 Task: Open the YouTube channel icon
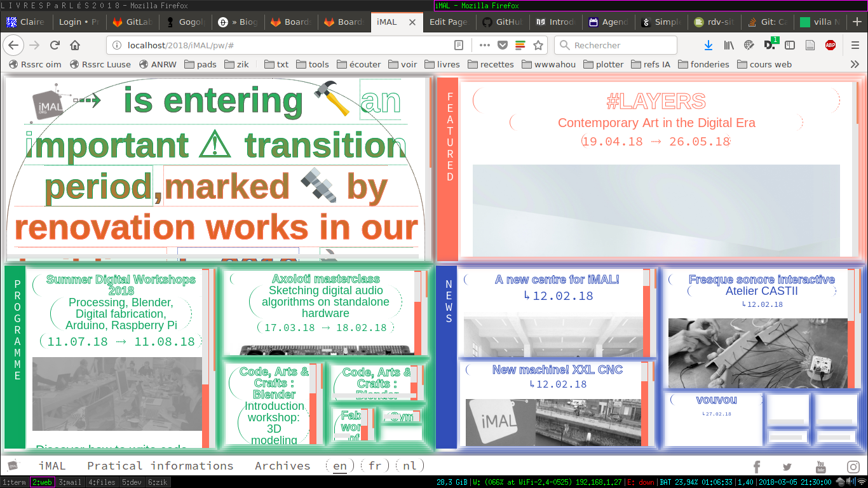[820, 467]
